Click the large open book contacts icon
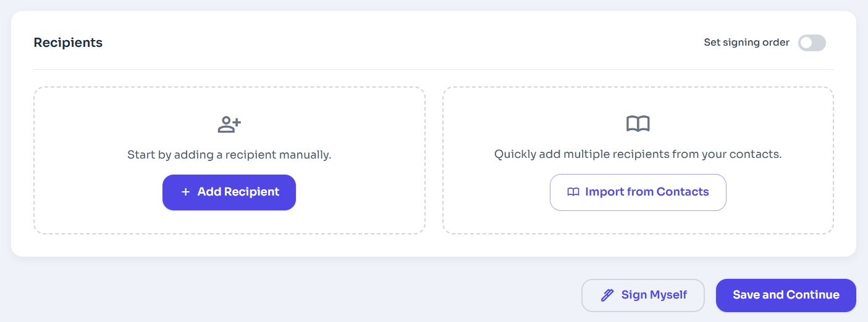The image size is (868, 322). click(638, 124)
